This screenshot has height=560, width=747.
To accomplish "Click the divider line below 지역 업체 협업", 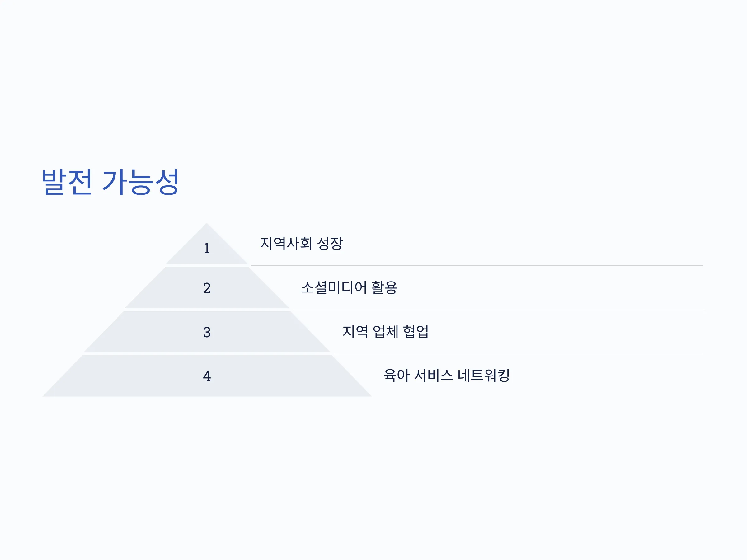I will [518, 354].
